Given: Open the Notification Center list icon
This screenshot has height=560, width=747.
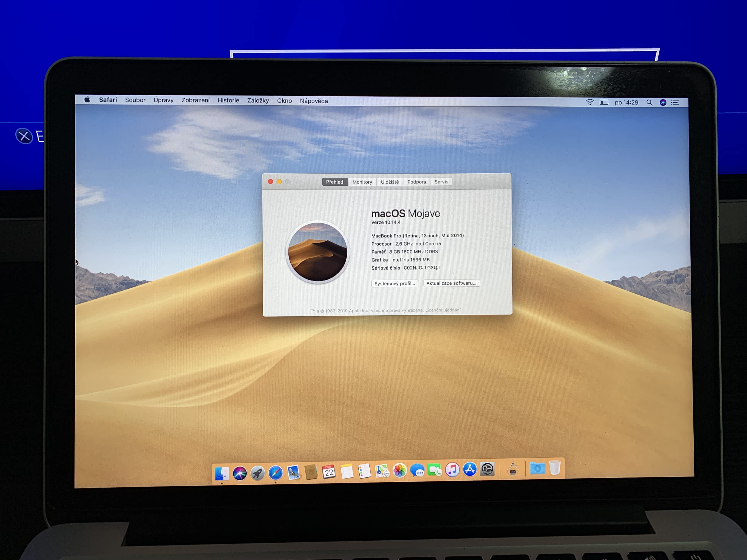Looking at the screenshot, I should coord(675,103).
